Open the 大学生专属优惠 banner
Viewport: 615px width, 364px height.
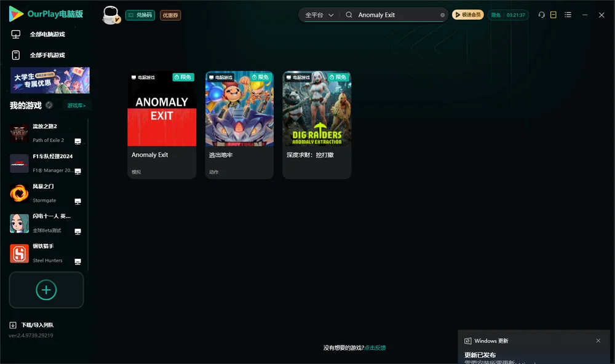50,81
